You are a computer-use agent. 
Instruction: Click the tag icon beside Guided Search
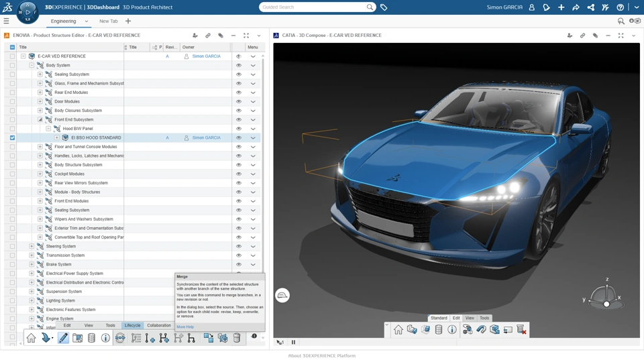click(x=384, y=7)
